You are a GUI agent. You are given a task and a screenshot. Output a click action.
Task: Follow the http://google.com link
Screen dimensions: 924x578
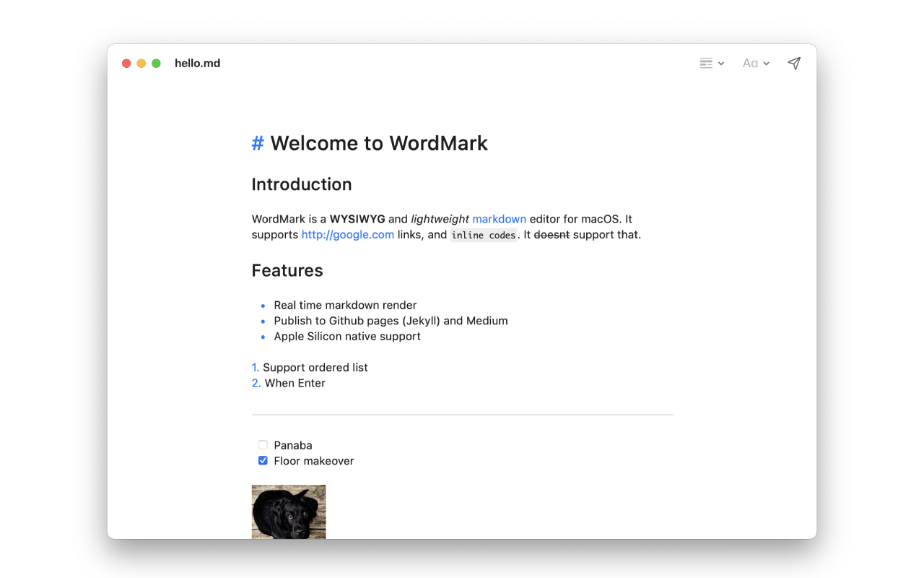coord(348,235)
